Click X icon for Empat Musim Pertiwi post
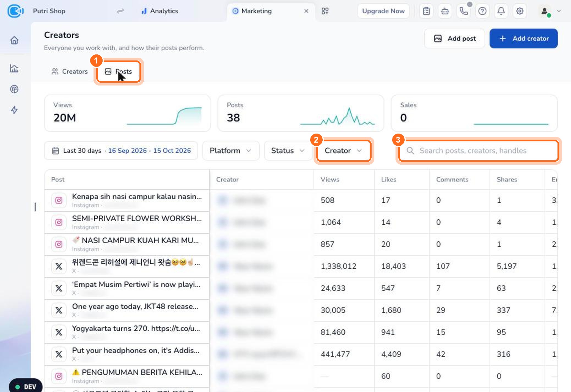The height and width of the screenshot is (392, 571). point(59,288)
